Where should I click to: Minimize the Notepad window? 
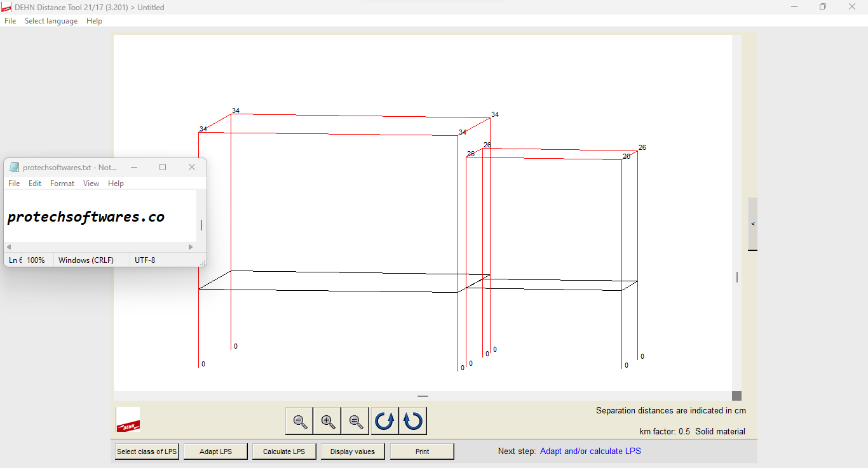134,167
